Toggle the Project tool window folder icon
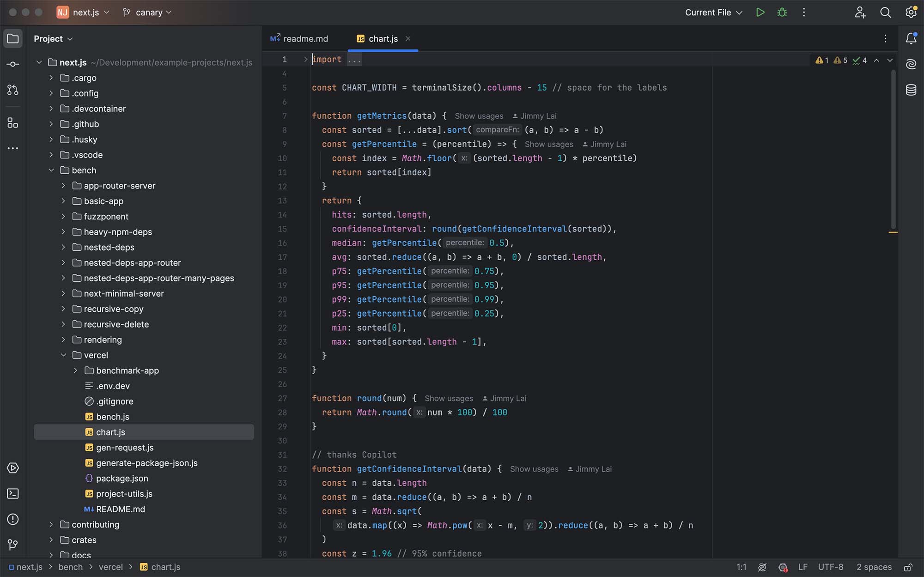 12,38
